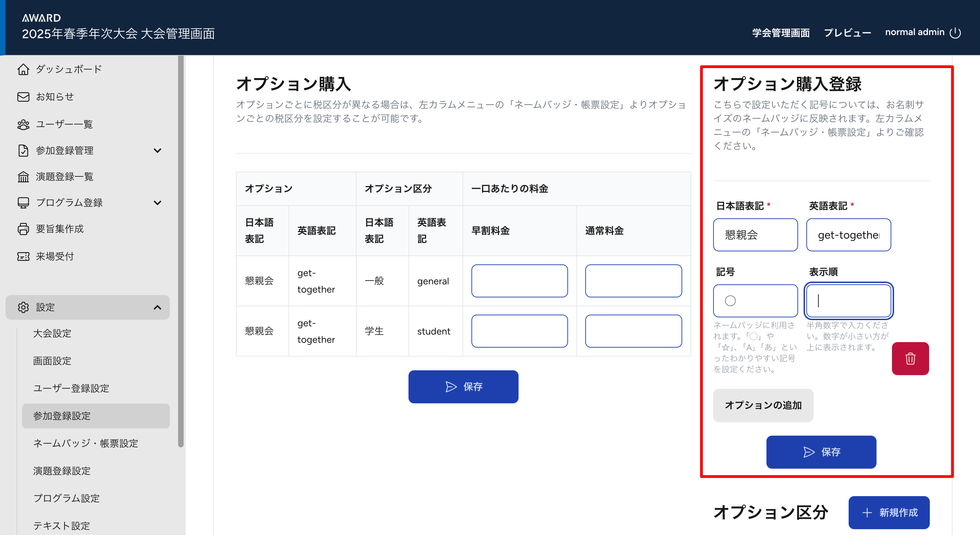Click the ユーザー一覧 people icon
This screenshot has height=535, width=980.
pos(23,124)
